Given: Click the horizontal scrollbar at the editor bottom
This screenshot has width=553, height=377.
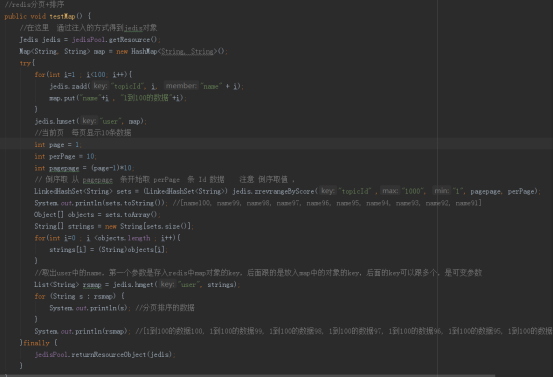Looking at the screenshot, I should click(x=248, y=376).
